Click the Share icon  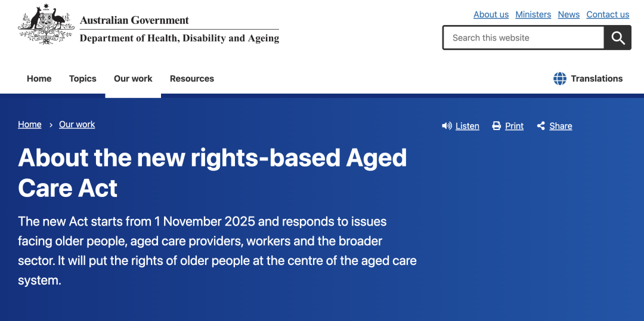[x=541, y=126]
